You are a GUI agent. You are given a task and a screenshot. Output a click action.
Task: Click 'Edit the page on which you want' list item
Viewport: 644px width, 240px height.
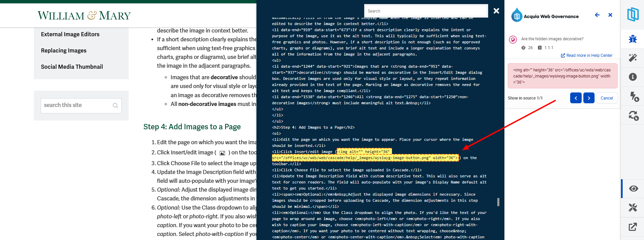click(x=207, y=142)
